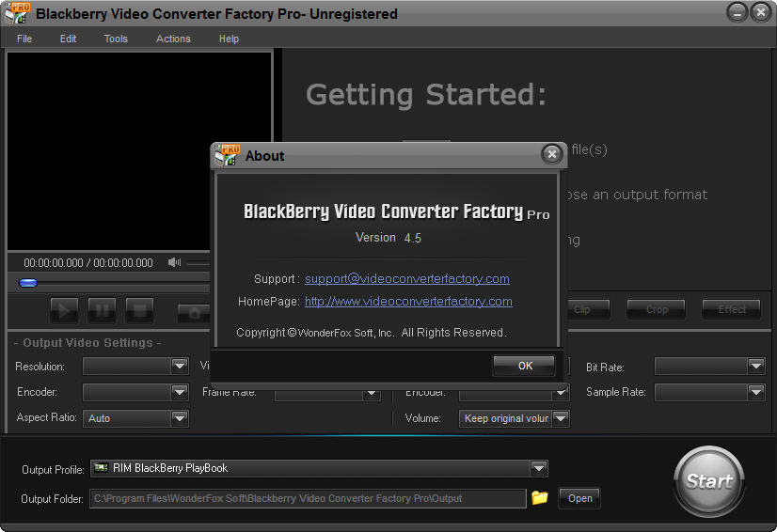The image size is (777, 532).
Task: Click the playback time display
Action: 88,262
